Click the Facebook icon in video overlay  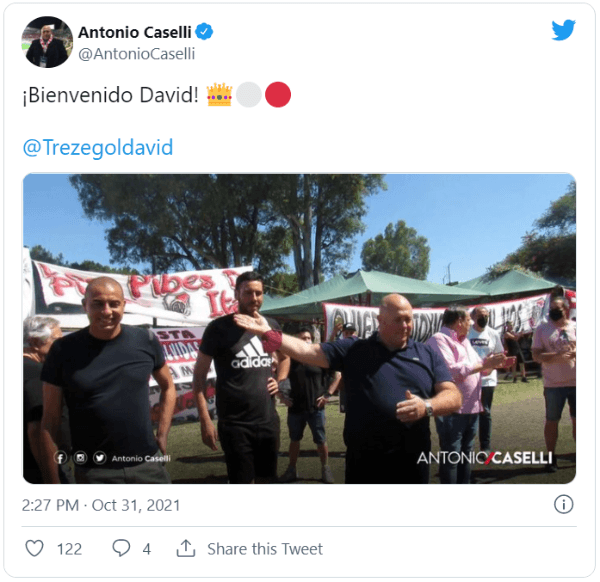[x=60, y=458]
